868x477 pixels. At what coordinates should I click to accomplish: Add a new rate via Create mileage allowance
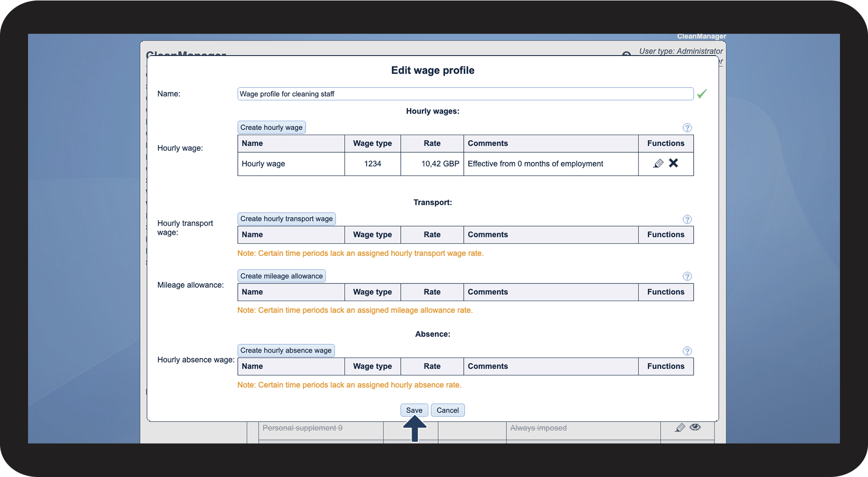coord(281,276)
